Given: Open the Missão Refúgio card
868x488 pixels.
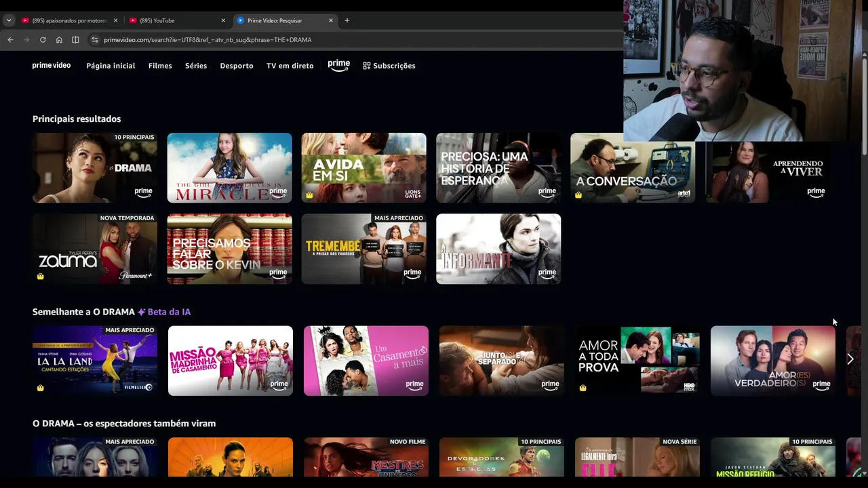Looking at the screenshot, I should tap(773, 457).
